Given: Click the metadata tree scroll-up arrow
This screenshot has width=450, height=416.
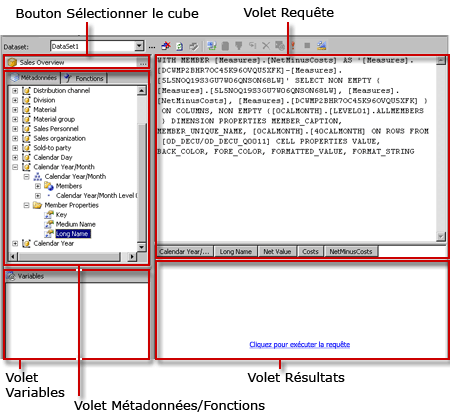Looking at the screenshot, I should 142,91.
